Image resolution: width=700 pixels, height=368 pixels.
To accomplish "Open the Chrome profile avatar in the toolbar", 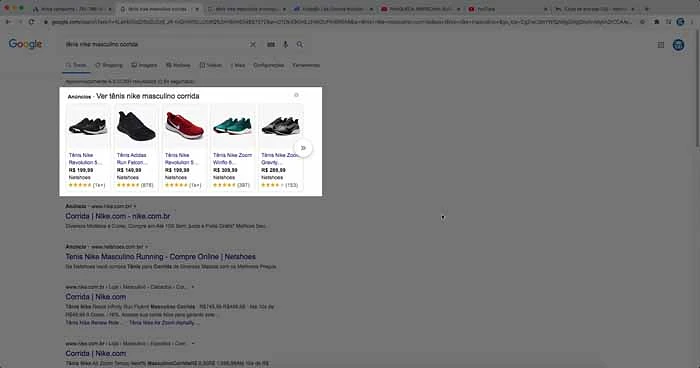I will (680, 21).
